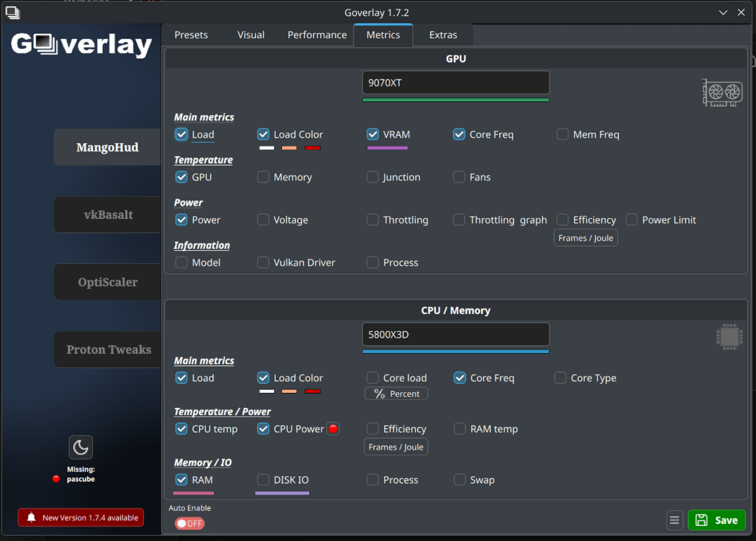Click the bell icon for new version
The image size is (756, 541).
[x=31, y=518]
